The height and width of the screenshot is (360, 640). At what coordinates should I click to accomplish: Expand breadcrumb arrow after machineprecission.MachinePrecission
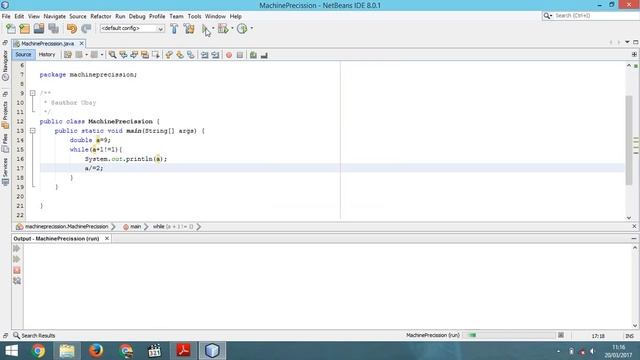[113, 227]
